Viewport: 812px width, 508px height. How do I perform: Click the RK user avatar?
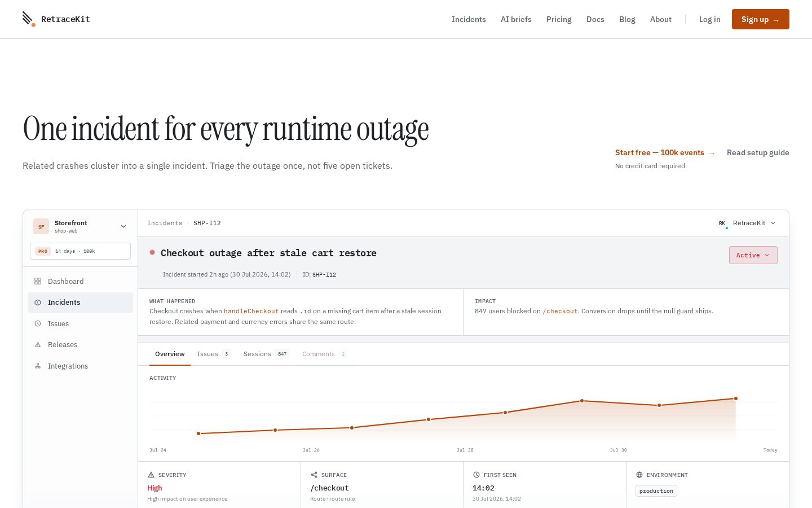[x=722, y=223]
